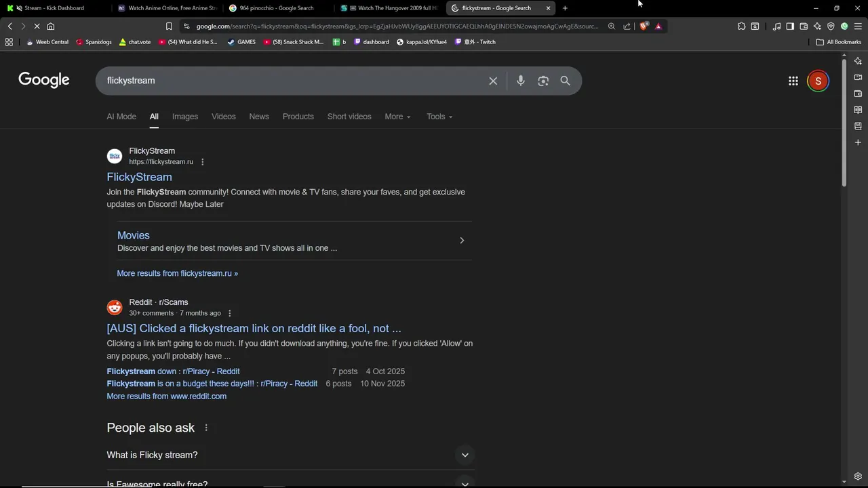Expand the Movies sitelink chevron

pyautogui.click(x=462, y=241)
